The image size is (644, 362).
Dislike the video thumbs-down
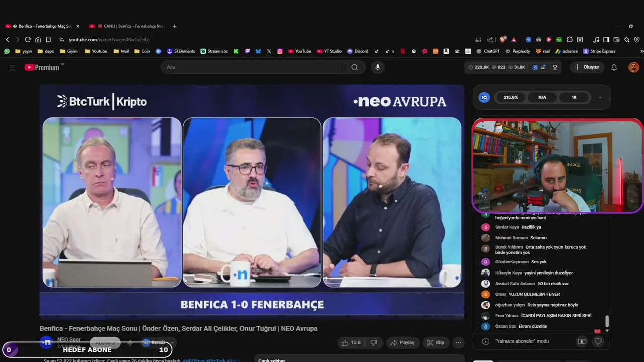point(374,343)
